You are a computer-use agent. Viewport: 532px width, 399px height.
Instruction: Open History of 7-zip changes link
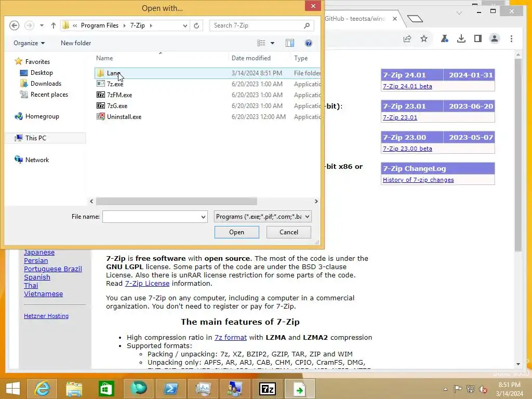[x=418, y=180]
